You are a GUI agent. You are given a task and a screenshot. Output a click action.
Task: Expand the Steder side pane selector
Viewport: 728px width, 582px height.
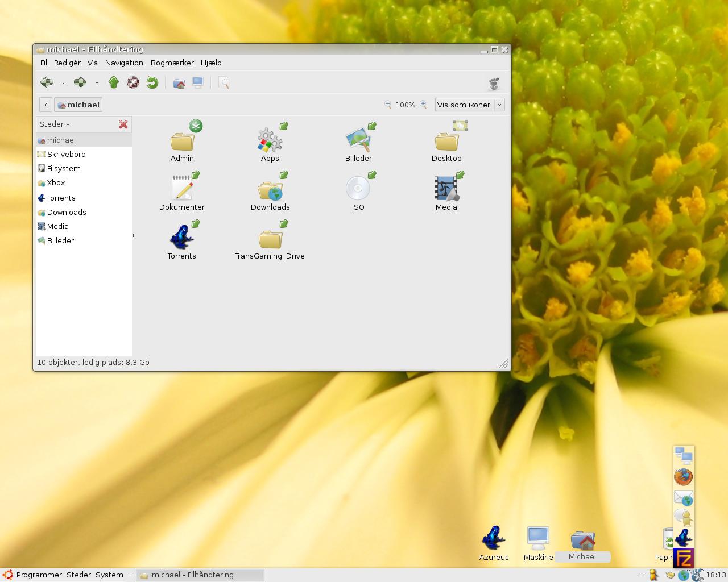(x=55, y=124)
